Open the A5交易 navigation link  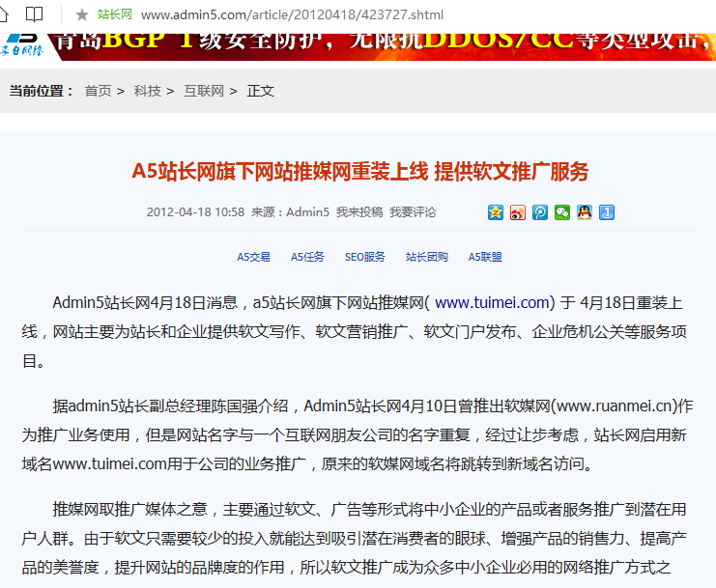(x=253, y=257)
